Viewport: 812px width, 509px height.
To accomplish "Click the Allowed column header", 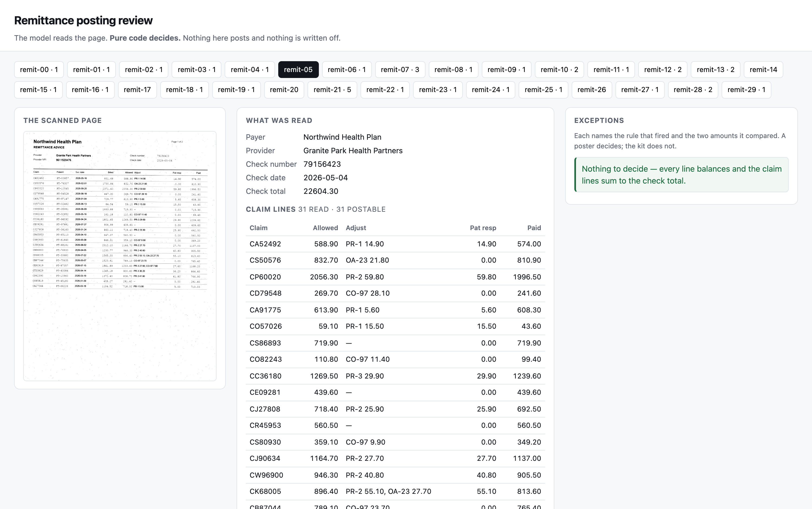I will click(325, 228).
